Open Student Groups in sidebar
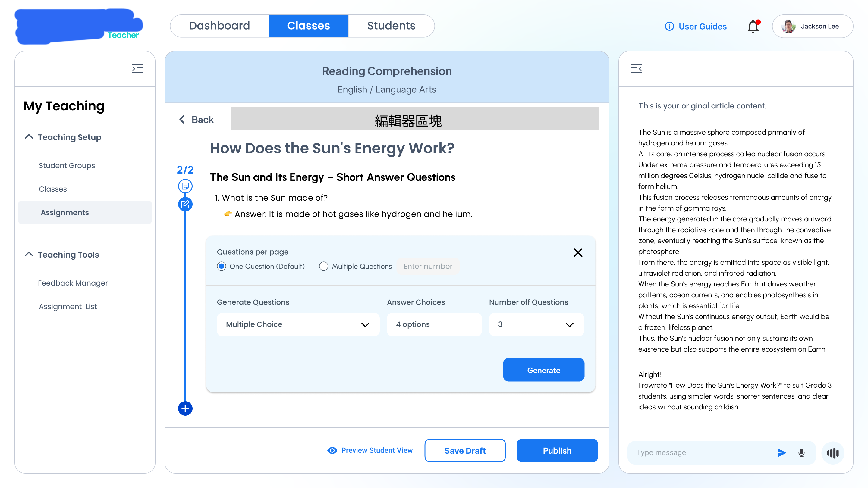Screen dimensions: 868x488 [67, 165]
